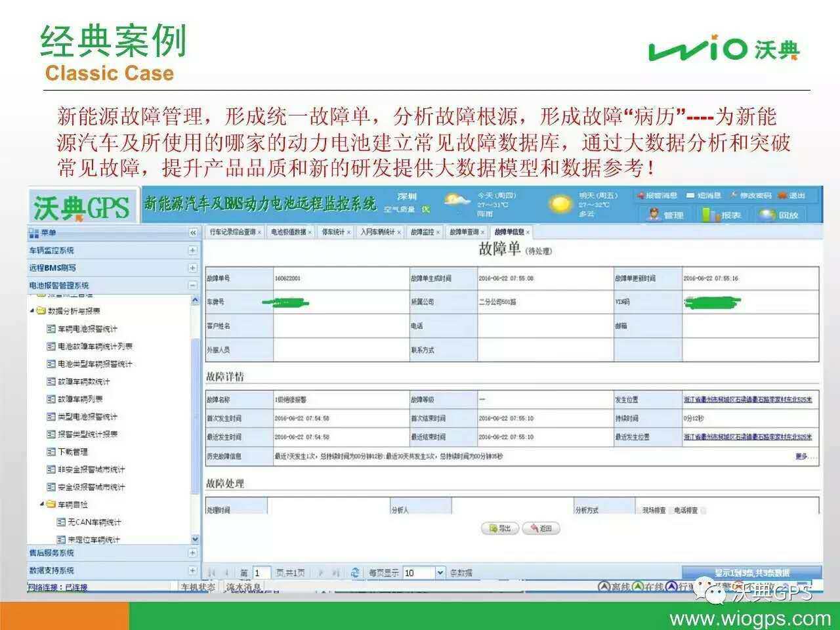Open the 发生位置 address link
This screenshot has width=840, height=630.
[747, 400]
